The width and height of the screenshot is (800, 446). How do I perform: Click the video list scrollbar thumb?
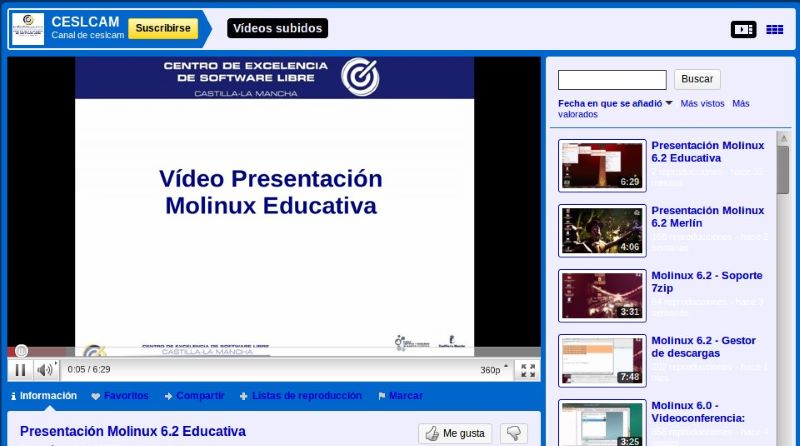click(x=783, y=170)
